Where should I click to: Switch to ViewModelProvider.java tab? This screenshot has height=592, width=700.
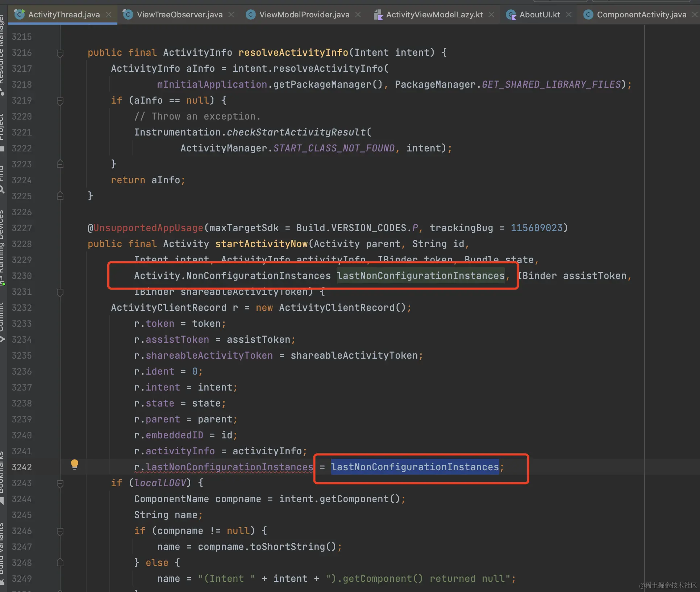click(304, 14)
